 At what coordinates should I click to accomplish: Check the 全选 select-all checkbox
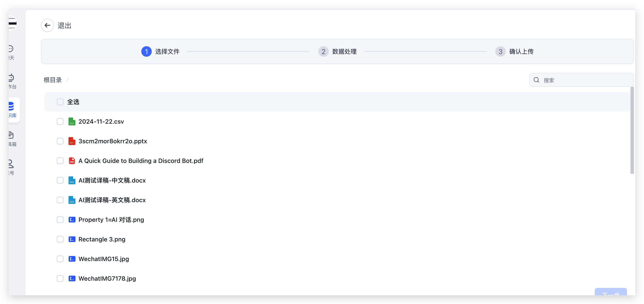(x=60, y=102)
